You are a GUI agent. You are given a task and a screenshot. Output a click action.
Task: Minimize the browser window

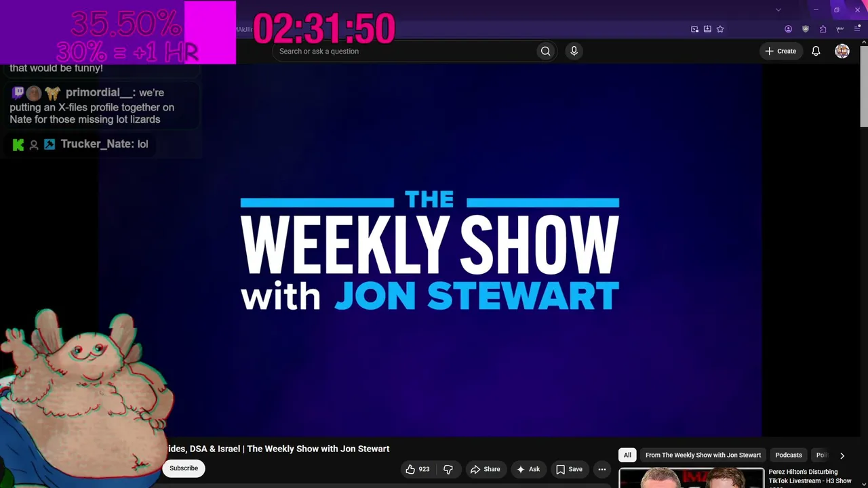tap(816, 9)
